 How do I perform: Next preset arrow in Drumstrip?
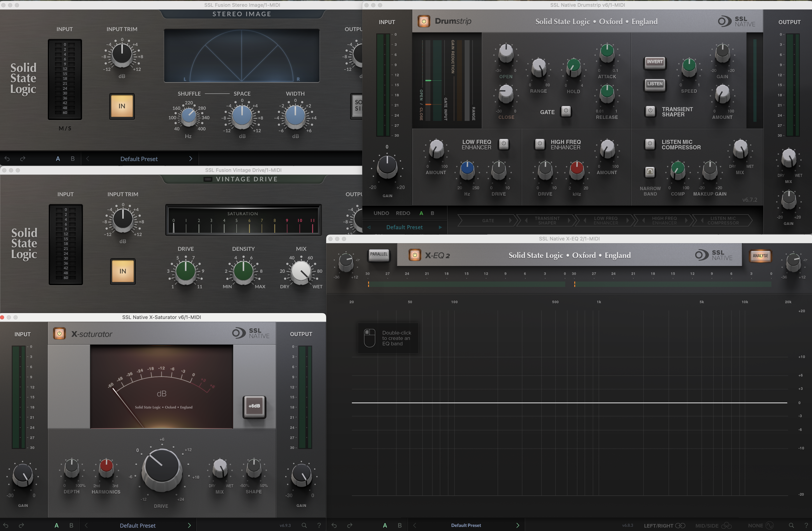click(x=440, y=227)
